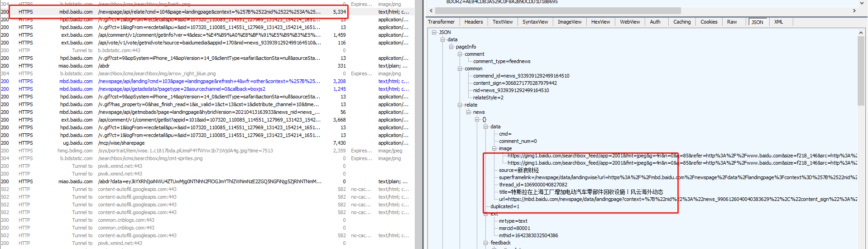This screenshot has width=868, height=249.
Task: Select the cmt-sprites.png session row
Action: tap(207, 158)
